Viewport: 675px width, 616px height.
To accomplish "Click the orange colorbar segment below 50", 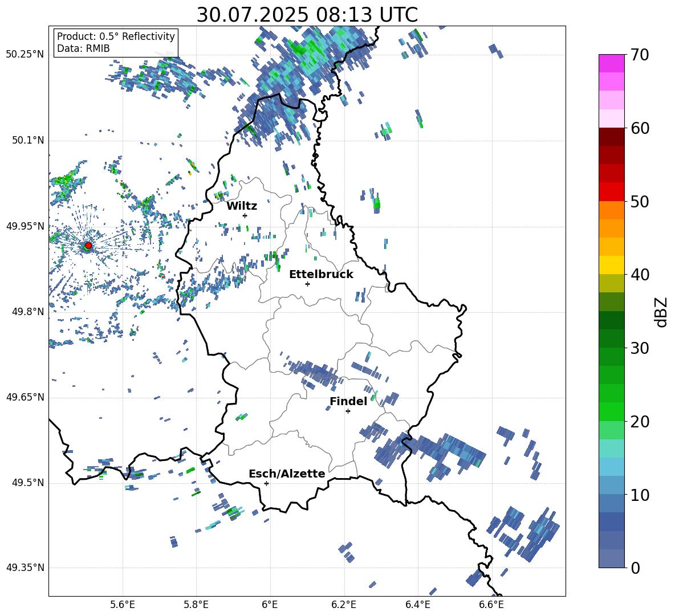I will coord(612,210).
